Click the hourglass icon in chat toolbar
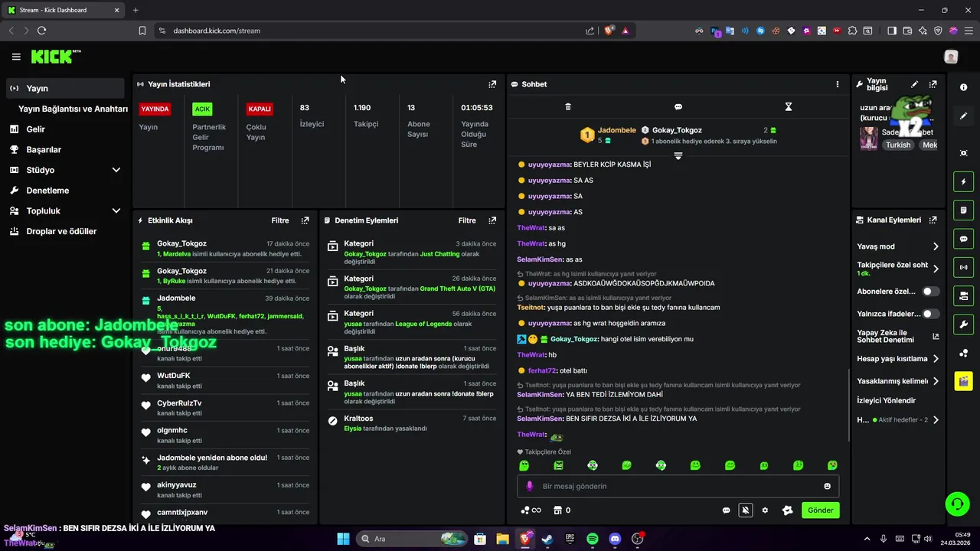Viewport: 980px width, 551px height. pos(789,106)
